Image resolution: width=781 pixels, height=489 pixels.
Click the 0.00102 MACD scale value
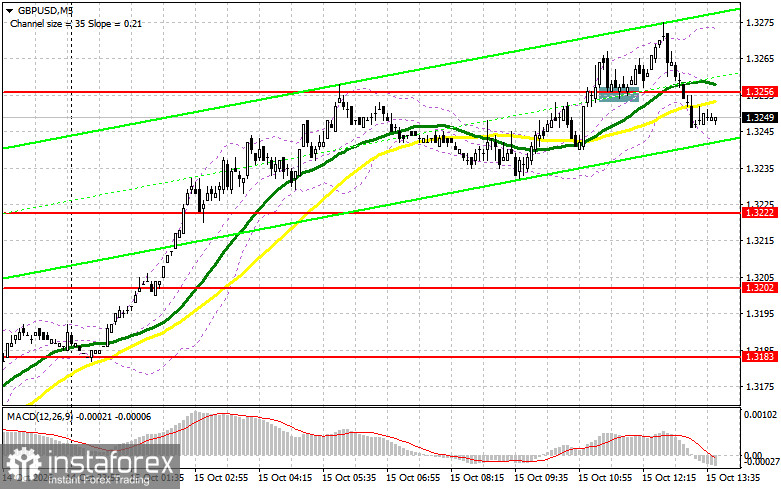pos(761,414)
